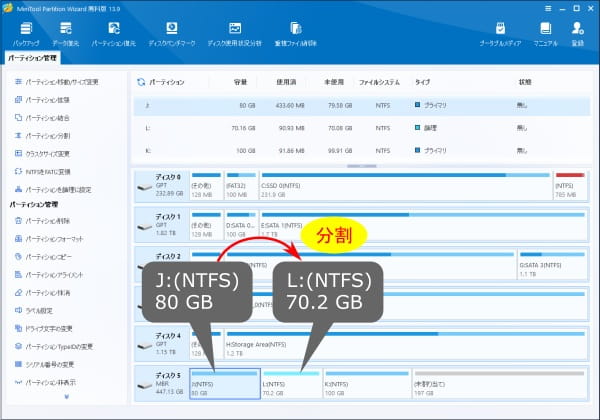This screenshot has width=600, height=420.
Task: Sort by the 容量 (Capacity) column
Action: coord(240,82)
